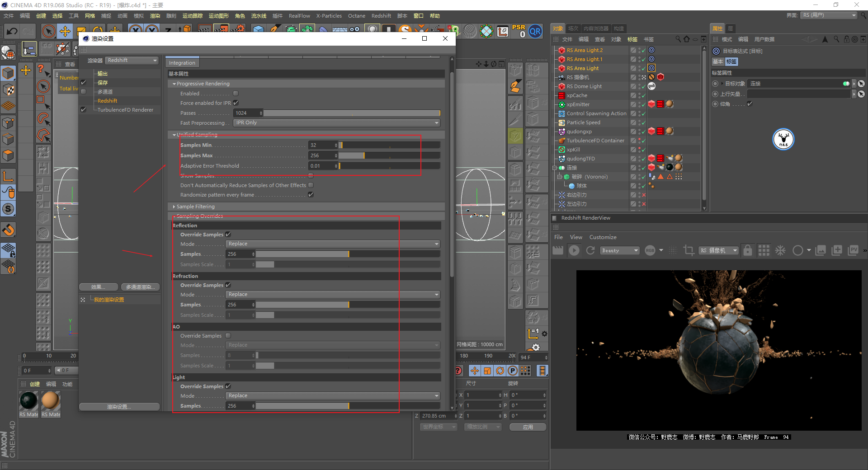Screen dimensions: 868x470
Task: Toggle the RenderView region crop icon
Action: 689,250
